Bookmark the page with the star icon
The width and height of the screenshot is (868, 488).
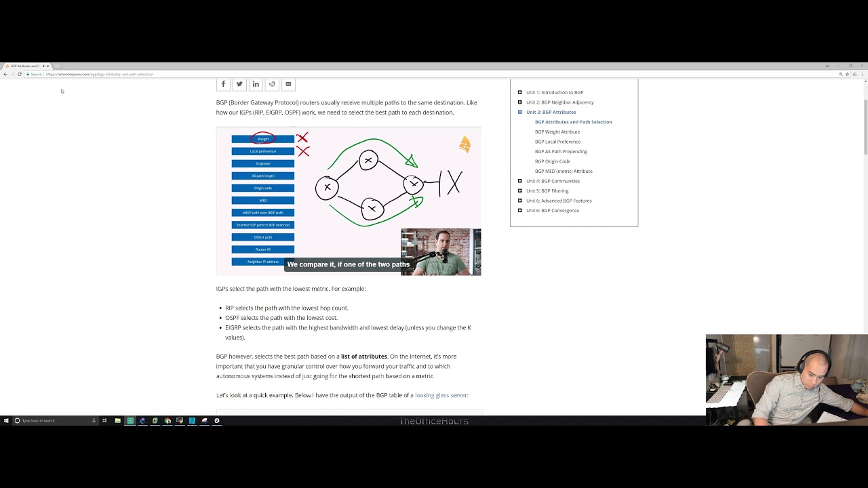847,74
